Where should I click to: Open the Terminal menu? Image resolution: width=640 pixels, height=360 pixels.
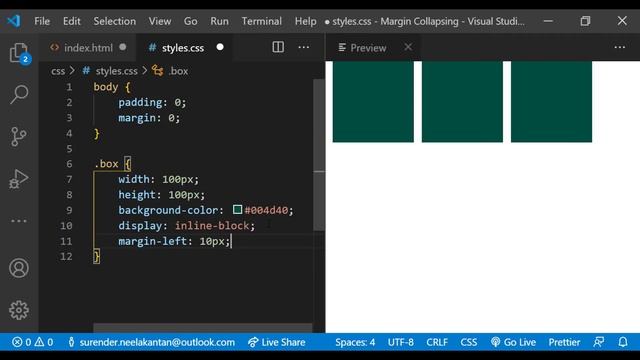262,21
